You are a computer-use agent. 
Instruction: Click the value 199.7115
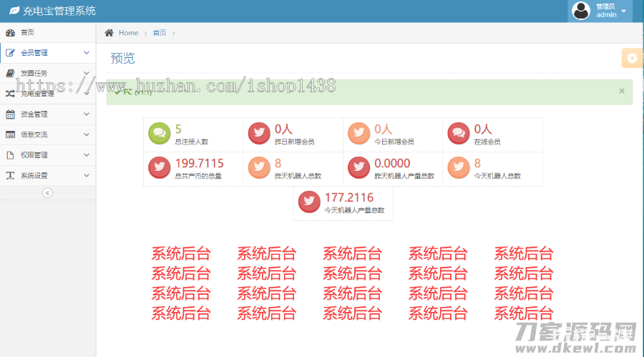199,163
